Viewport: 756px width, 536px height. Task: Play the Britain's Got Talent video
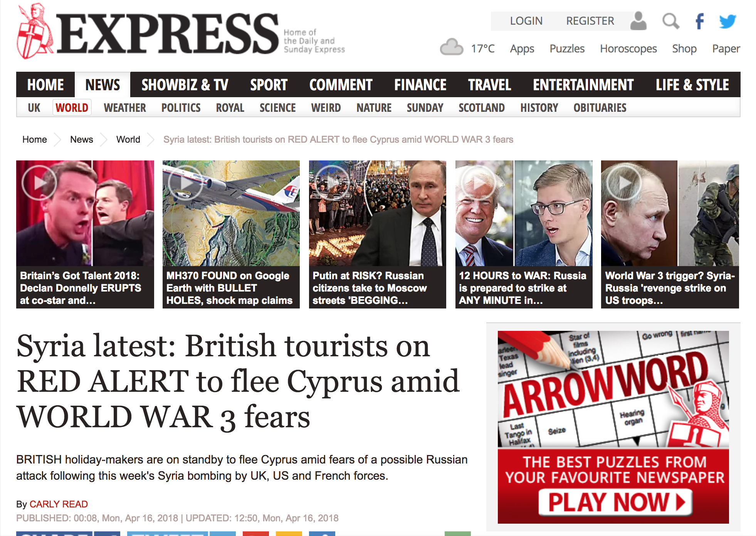point(39,182)
